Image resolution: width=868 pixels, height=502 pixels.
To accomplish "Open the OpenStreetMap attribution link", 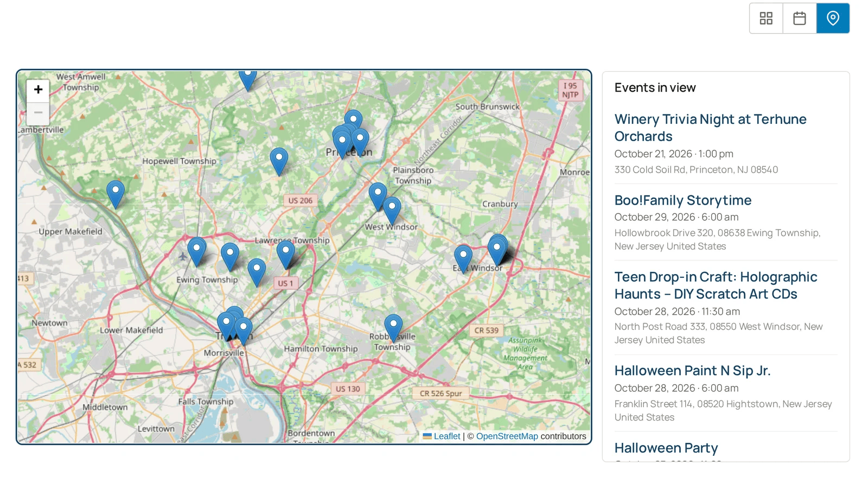I will (x=507, y=436).
